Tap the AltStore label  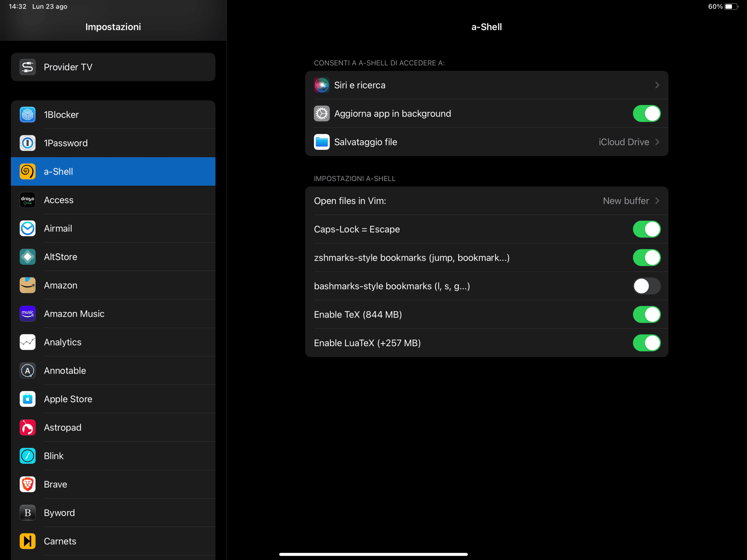(x=60, y=257)
